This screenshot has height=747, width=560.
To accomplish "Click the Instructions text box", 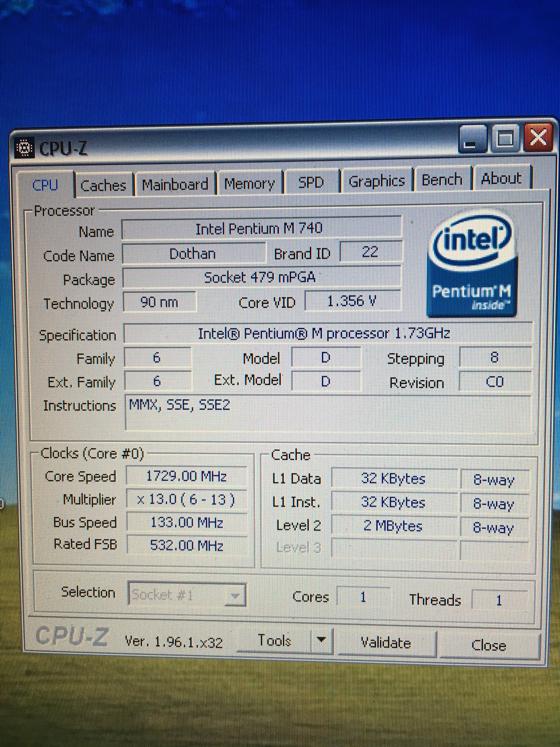I will point(327,412).
